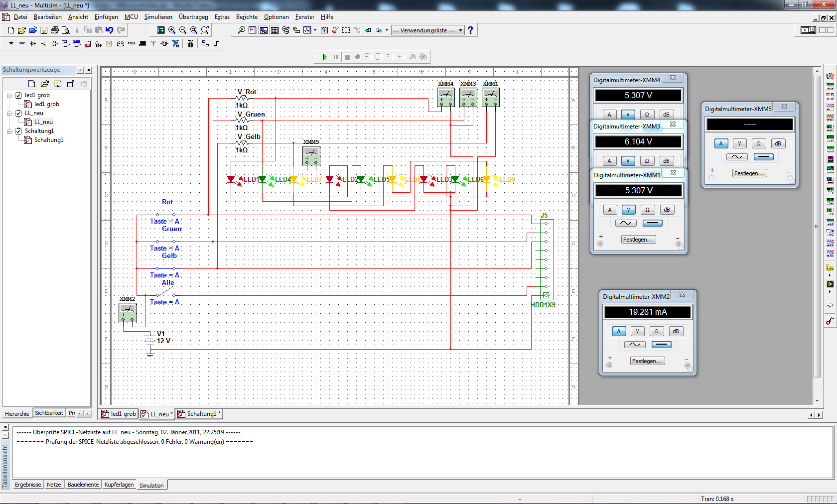Image resolution: width=837 pixels, height=504 pixels.
Task: Toggle full screen view icon
Action: (x=161, y=30)
